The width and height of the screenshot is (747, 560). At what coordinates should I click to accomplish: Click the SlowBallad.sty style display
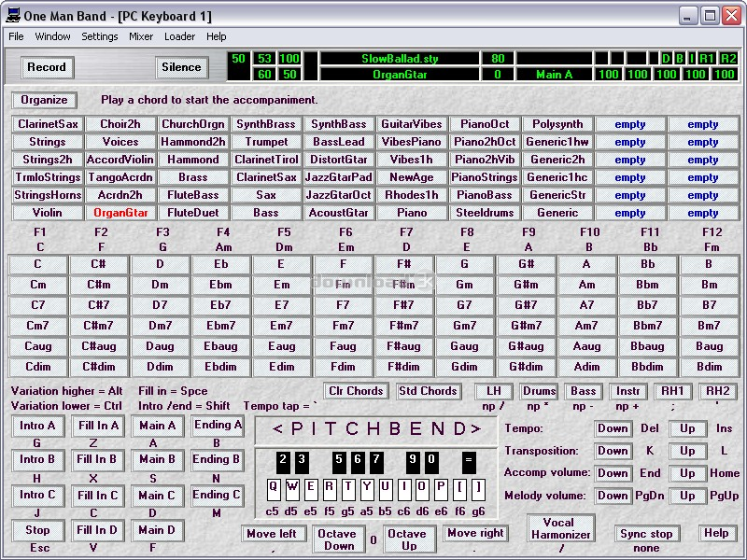(399, 59)
